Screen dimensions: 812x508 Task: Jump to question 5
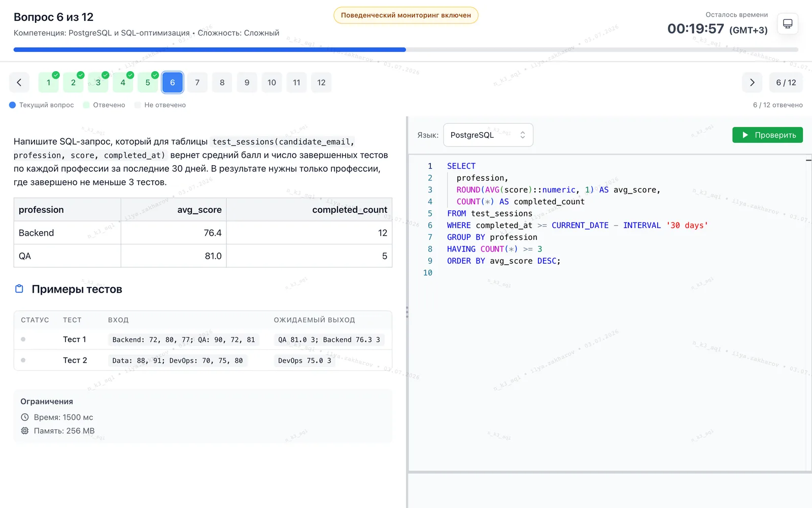point(148,82)
